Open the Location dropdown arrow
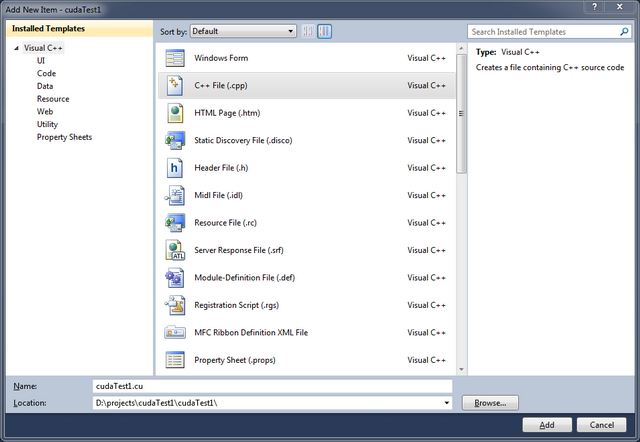Image resolution: width=640 pixels, height=442 pixels. 447,403
